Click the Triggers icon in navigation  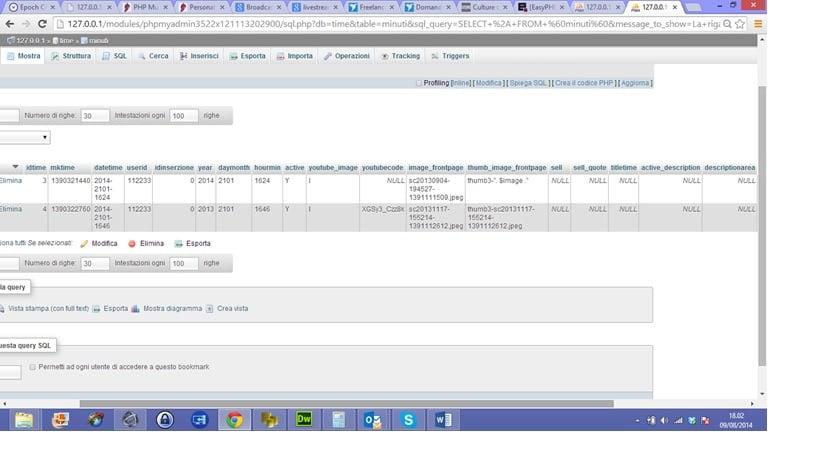(x=435, y=56)
